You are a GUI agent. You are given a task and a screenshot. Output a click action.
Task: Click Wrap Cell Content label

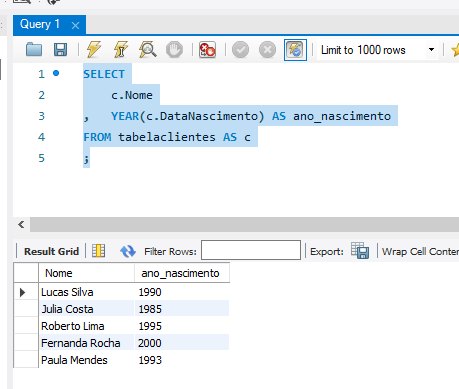point(420,251)
